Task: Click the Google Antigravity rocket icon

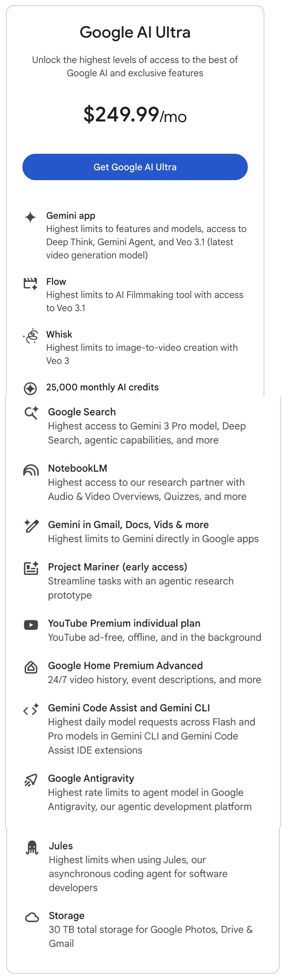Action: (31, 780)
